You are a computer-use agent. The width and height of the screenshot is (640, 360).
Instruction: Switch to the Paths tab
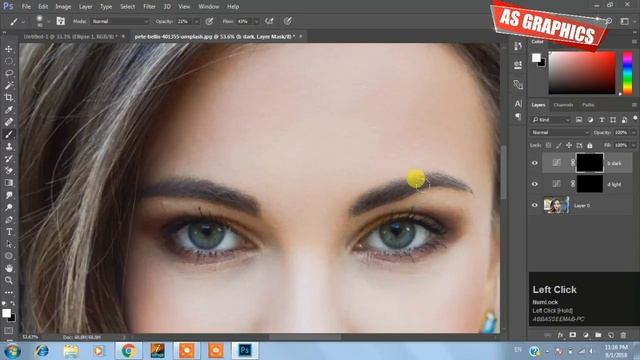(588, 105)
